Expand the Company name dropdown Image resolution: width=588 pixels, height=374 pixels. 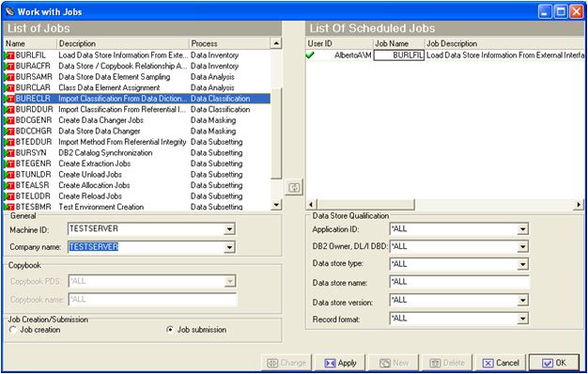coord(229,247)
